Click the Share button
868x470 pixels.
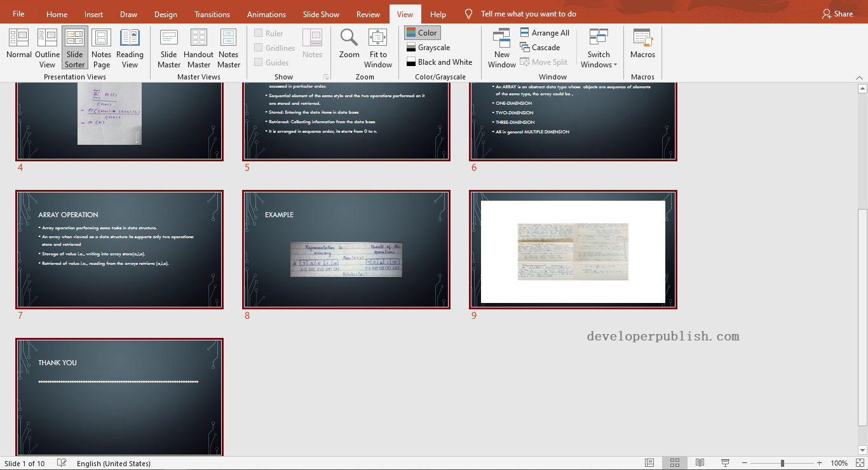[837, 14]
